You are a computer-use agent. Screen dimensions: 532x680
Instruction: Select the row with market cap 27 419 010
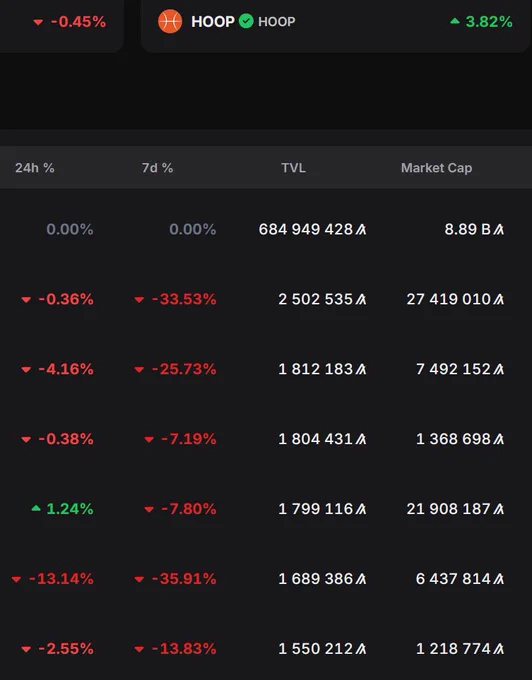pyautogui.click(x=266, y=299)
